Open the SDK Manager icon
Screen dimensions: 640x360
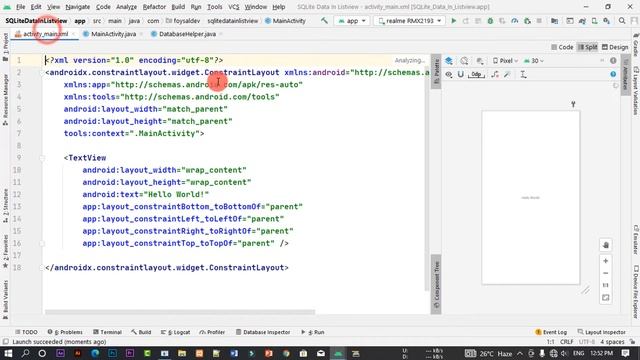point(607,21)
